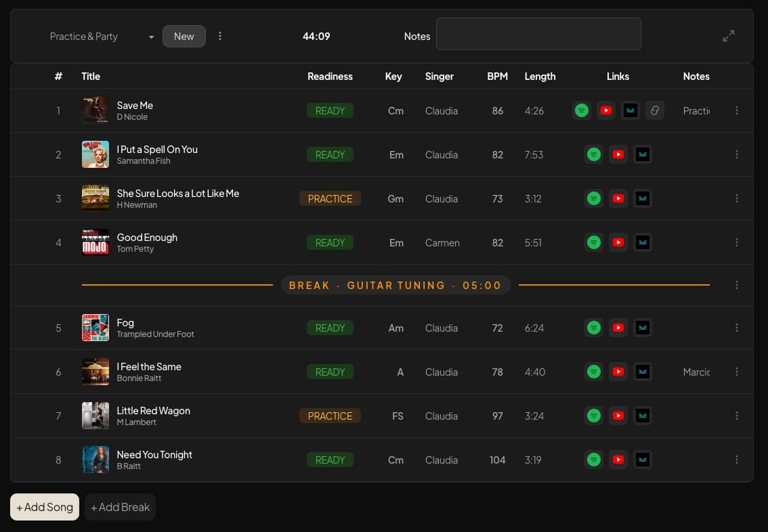Open YouTube link for Little Red Wagon
Image resolution: width=768 pixels, height=532 pixels.
618,416
